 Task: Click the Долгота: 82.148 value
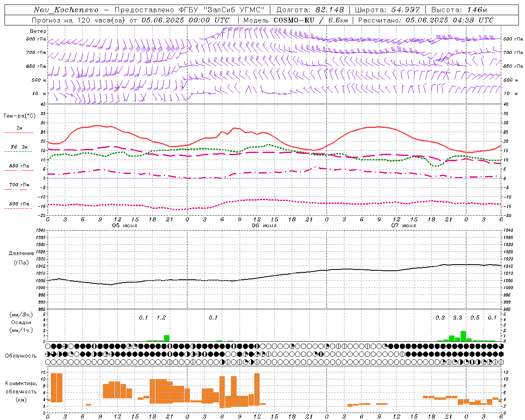click(310, 10)
